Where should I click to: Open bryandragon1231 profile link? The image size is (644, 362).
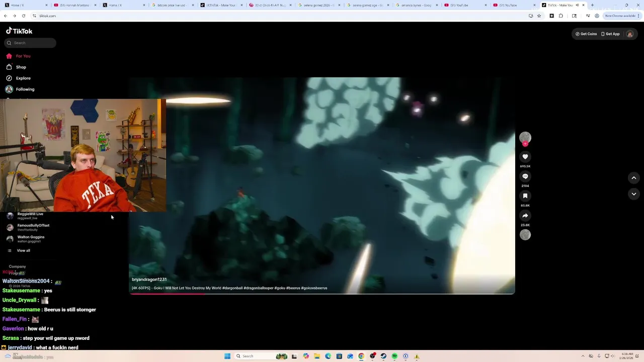(x=149, y=280)
